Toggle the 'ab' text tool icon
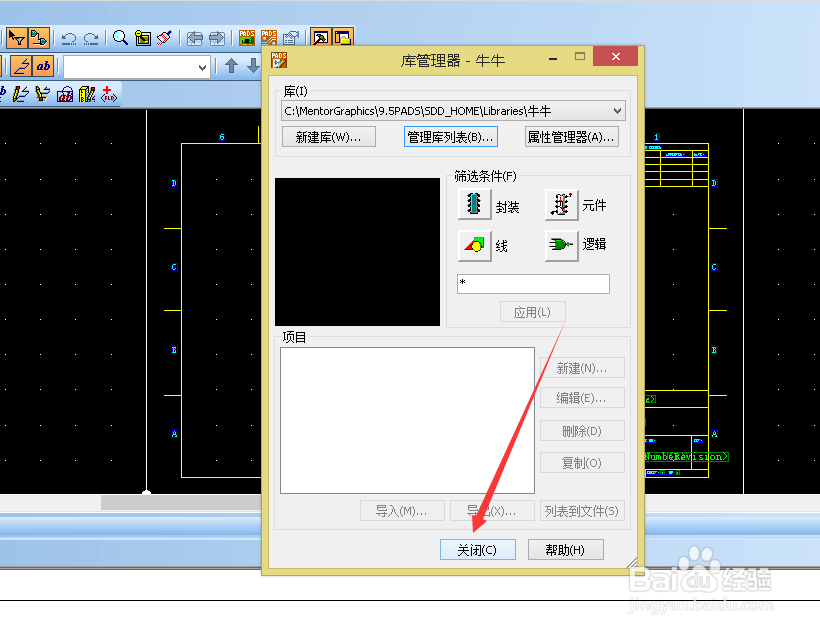This screenshot has width=820, height=633. coord(43,66)
